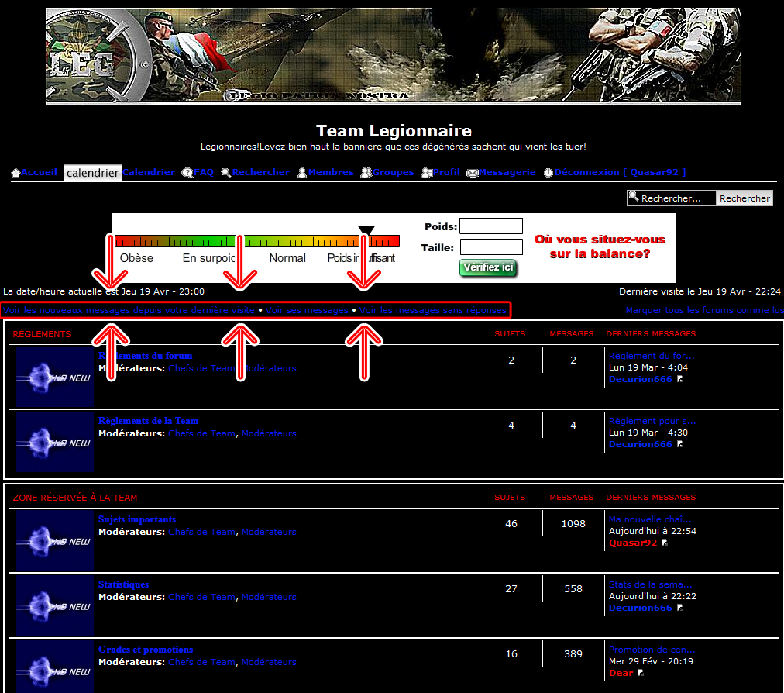Click the 'Aujourd'hui à 22:54' timestamp
Screen dimensions: 784x693
[652, 531]
